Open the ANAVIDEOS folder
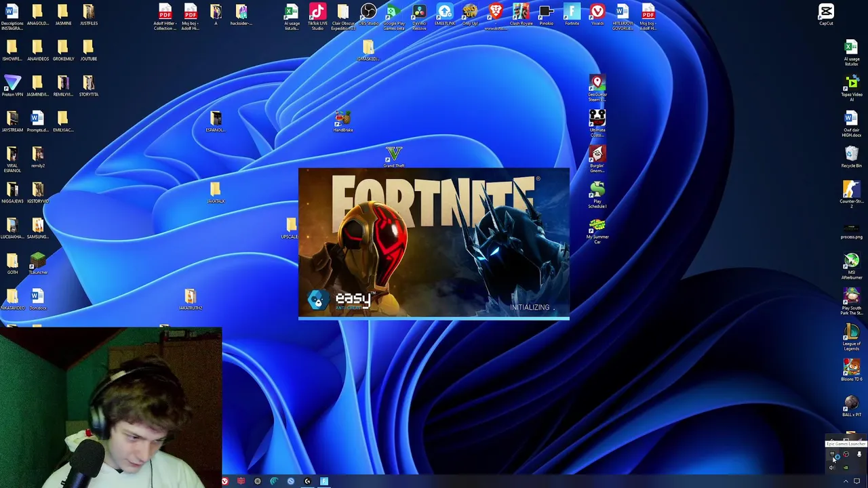This screenshot has width=868, height=488. 38,50
